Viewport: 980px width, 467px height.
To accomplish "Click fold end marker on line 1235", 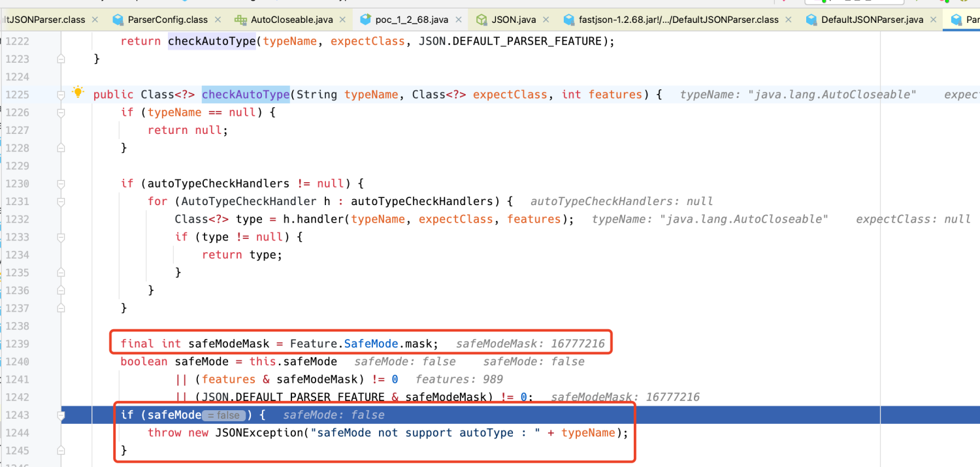I will pyautogui.click(x=61, y=272).
